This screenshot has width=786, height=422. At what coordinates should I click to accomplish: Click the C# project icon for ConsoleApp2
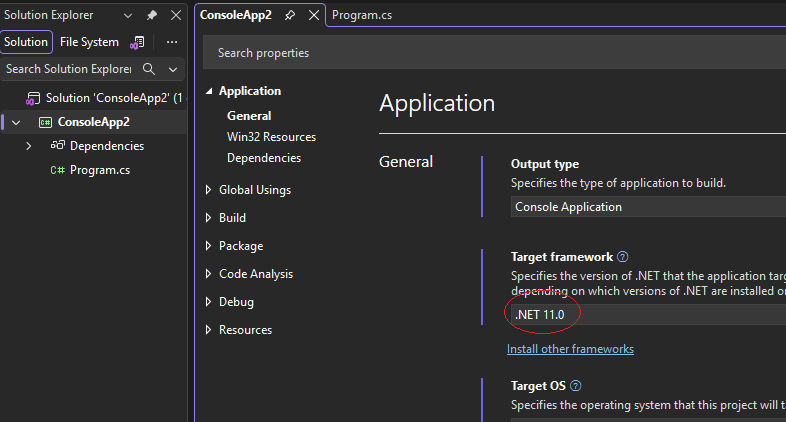coord(45,122)
